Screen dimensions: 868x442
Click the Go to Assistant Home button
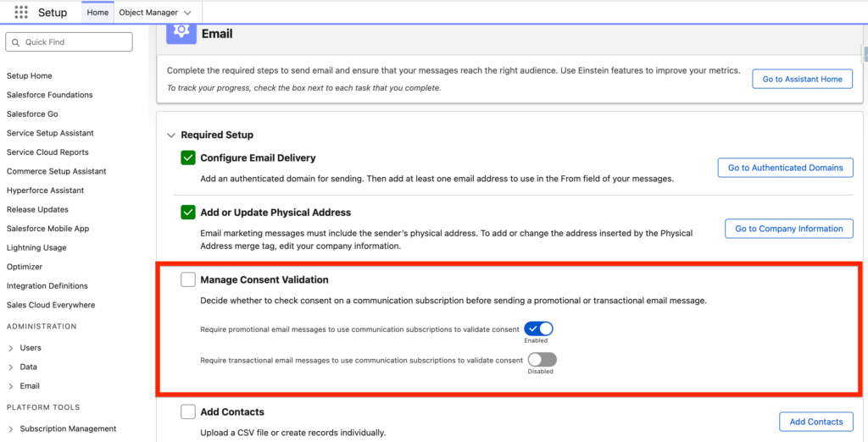tap(802, 79)
